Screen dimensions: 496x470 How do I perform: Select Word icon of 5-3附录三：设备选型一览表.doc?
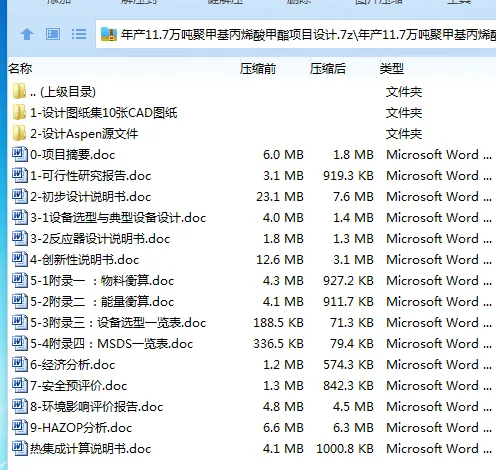coord(20,322)
